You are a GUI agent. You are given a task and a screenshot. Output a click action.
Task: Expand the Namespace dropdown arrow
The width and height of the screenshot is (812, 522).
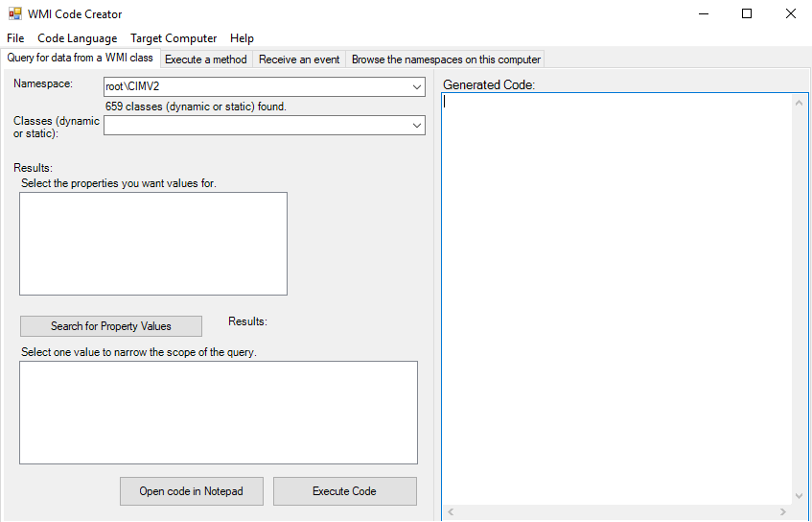[417, 87]
